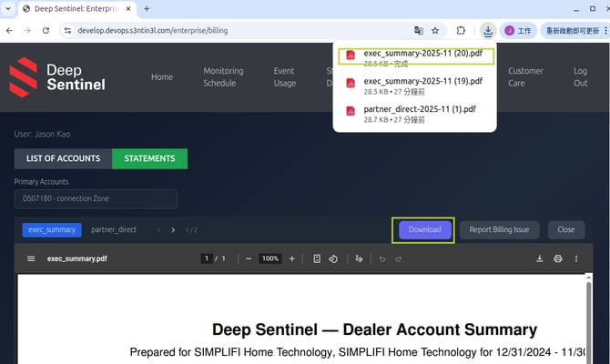
Task: Click the Close button
Action: (566, 230)
